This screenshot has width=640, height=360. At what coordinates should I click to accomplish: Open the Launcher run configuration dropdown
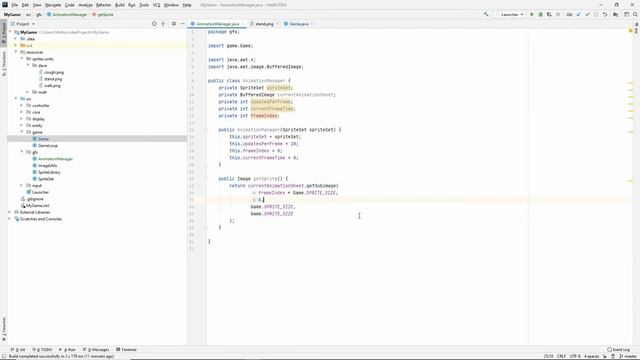point(510,14)
